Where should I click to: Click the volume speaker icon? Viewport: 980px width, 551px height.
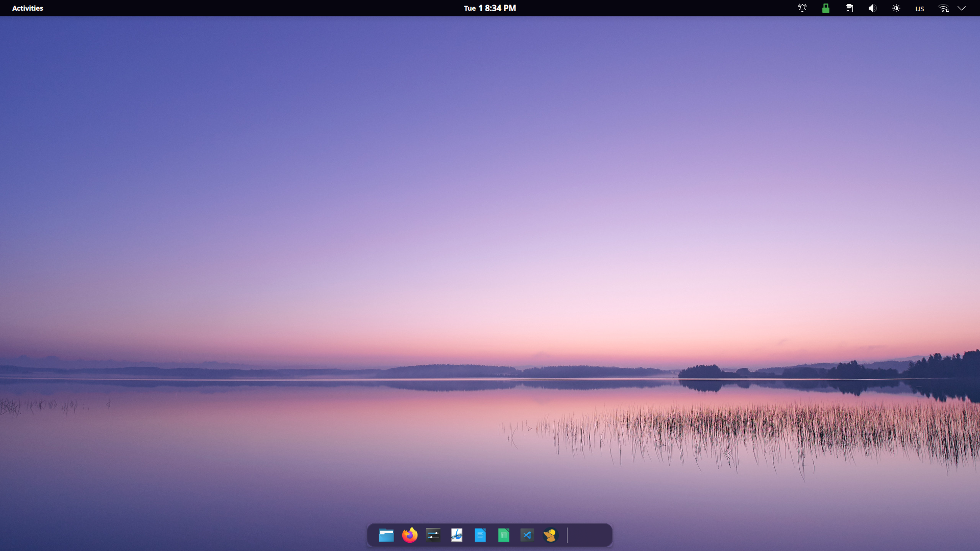(872, 8)
